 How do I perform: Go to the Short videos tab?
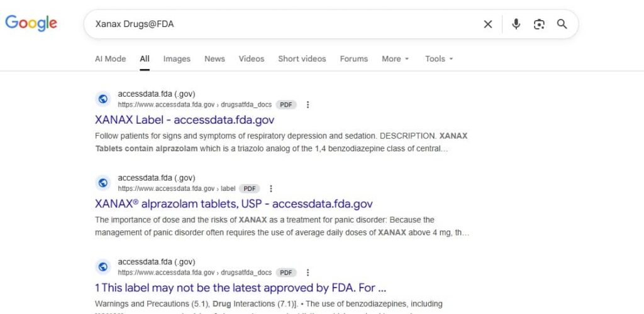pos(302,59)
